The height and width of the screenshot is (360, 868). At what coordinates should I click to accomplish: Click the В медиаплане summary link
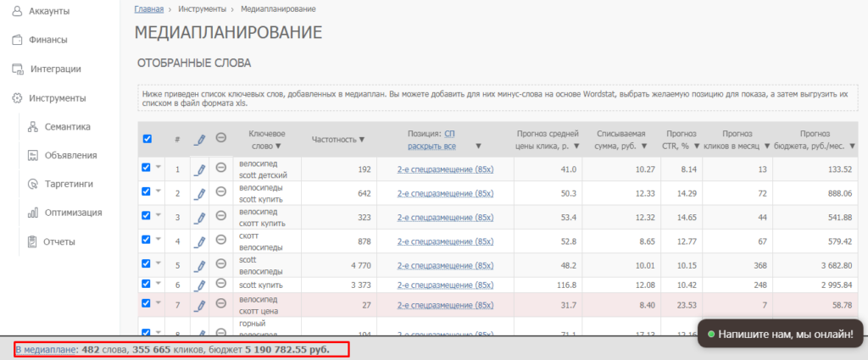(x=46, y=349)
